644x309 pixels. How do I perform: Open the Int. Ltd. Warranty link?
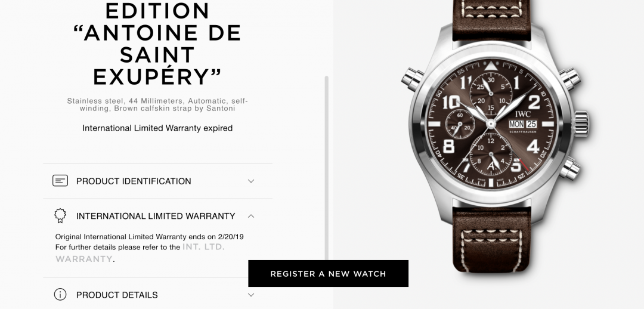click(x=140, y=253)
